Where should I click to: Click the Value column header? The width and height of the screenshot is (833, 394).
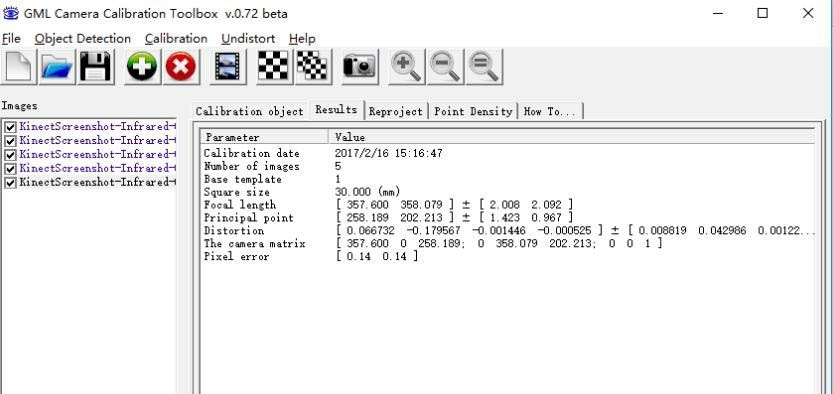572,138
